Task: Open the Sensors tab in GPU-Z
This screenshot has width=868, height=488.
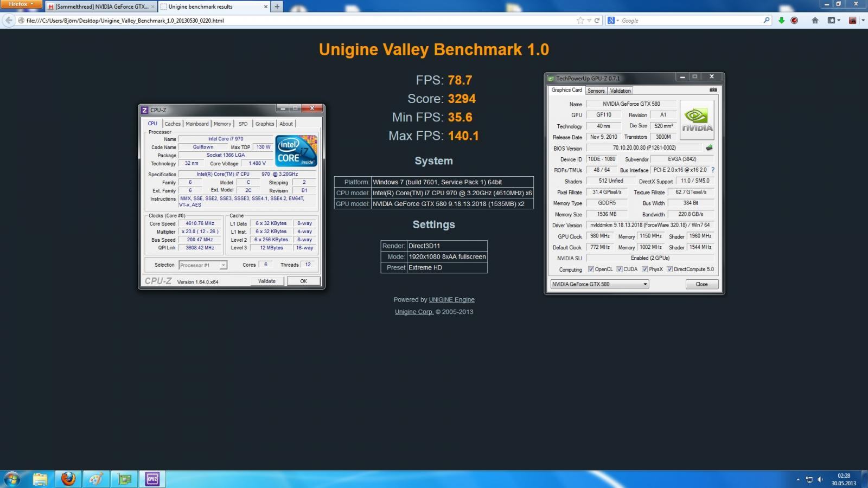Action: tap(596, 91)
